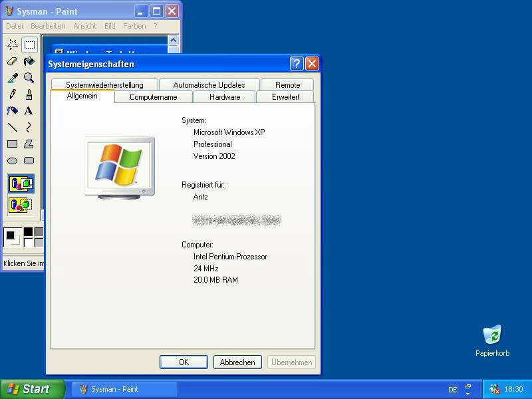Choose the straight Line tool
The height and width of the screenshot is (399, 532).
(x=13, y=128)
